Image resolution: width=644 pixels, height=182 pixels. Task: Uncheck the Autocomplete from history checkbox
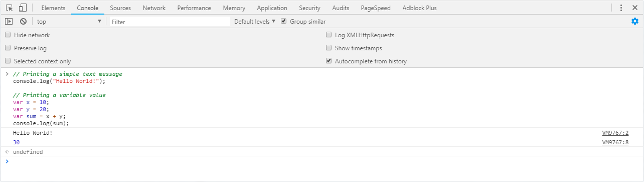click(329, 61)
